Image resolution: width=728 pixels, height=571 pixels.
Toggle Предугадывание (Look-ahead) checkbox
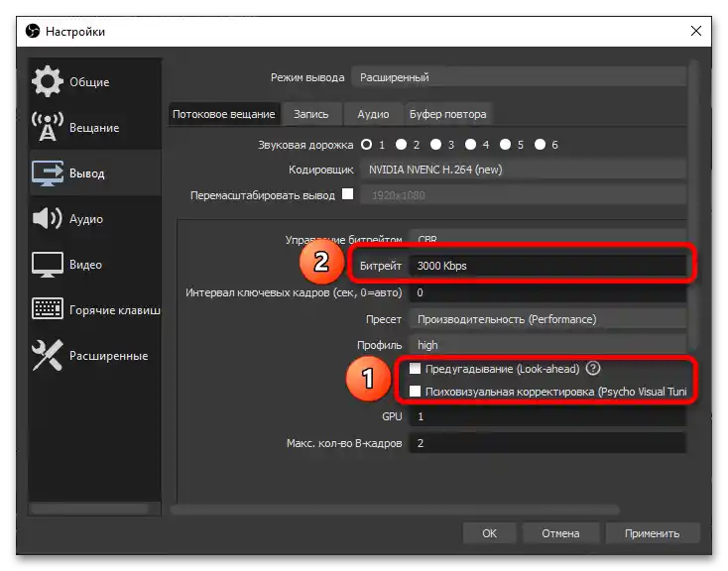tap(415, 368)
